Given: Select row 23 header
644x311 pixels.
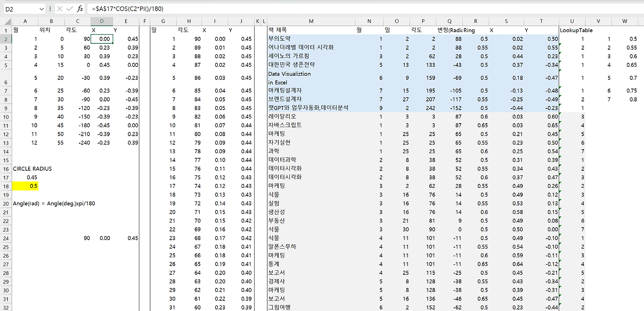Looking at the screenshot, I should pos(6,229).
